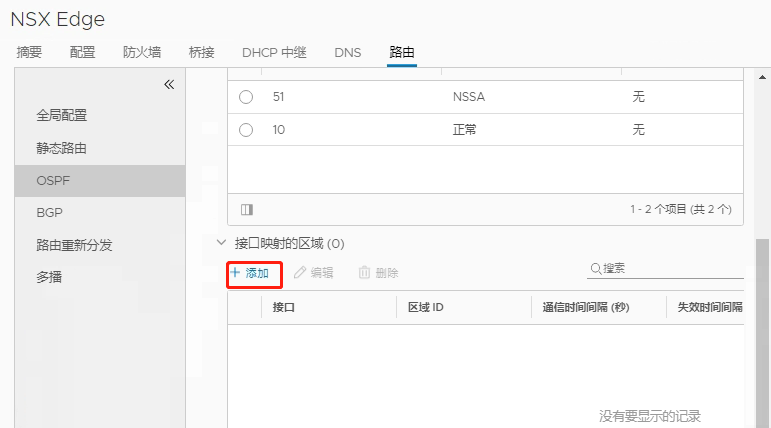The image size is (771, 428).
Task: Click area ID 10 cell
Action: [x=279, y=130]
